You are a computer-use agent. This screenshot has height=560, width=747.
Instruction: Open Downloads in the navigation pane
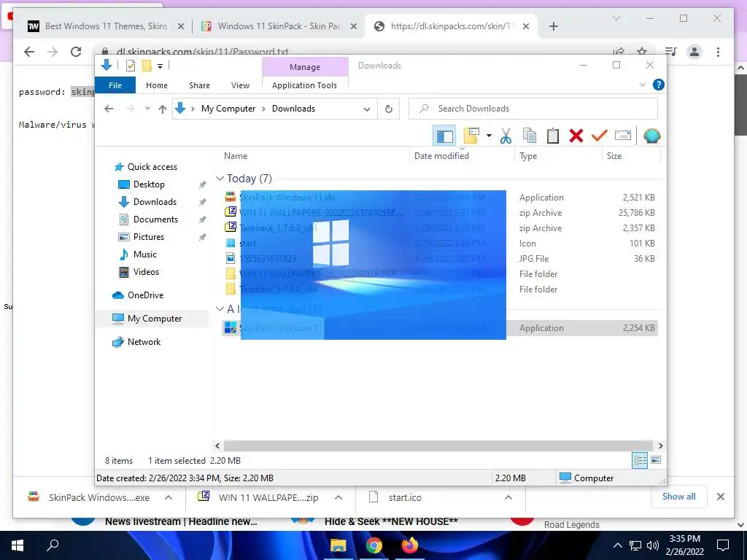pos(155,202)
